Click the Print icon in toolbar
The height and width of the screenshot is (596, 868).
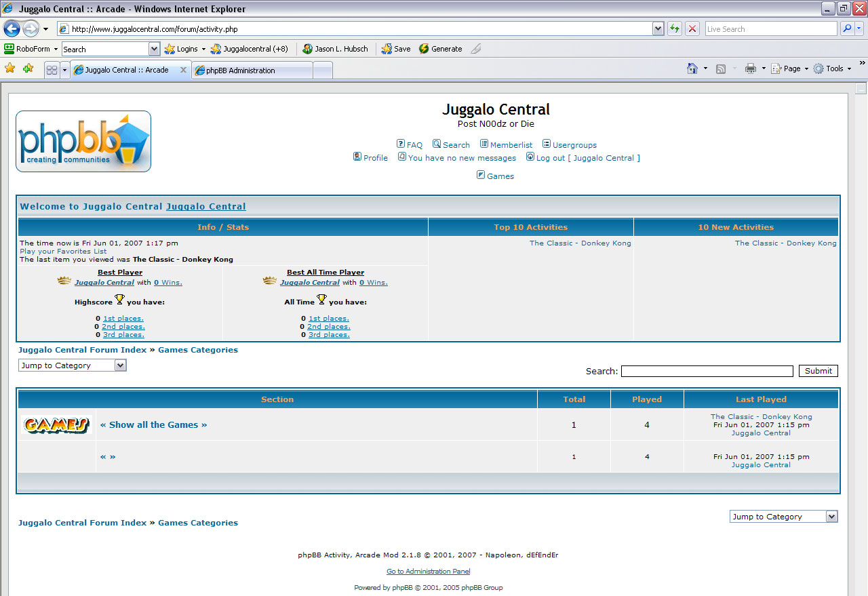coord(751,68)
